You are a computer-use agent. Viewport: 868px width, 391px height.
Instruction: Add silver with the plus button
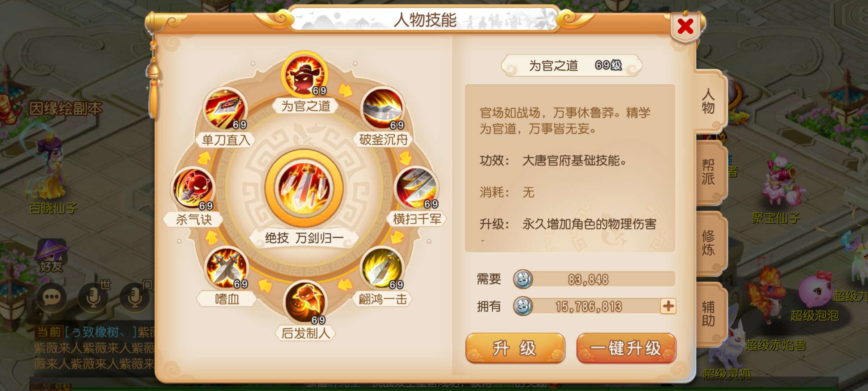pyautogui.click(x=668, y=306)
